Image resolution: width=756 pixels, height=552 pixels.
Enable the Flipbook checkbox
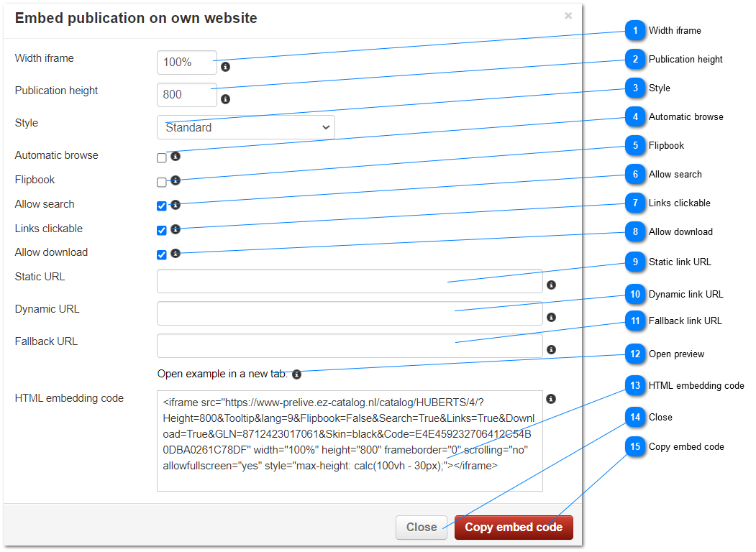[162, 182]
